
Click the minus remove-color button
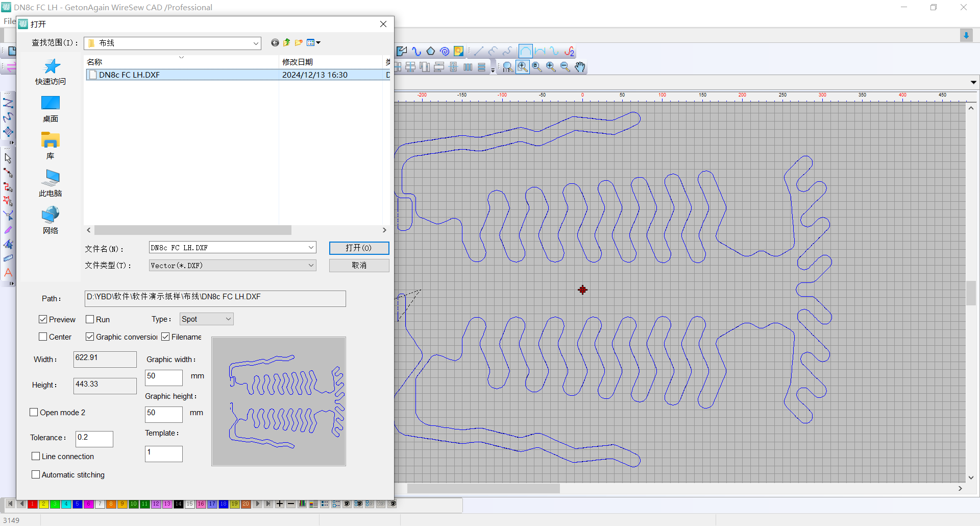[x=291, y=504]
